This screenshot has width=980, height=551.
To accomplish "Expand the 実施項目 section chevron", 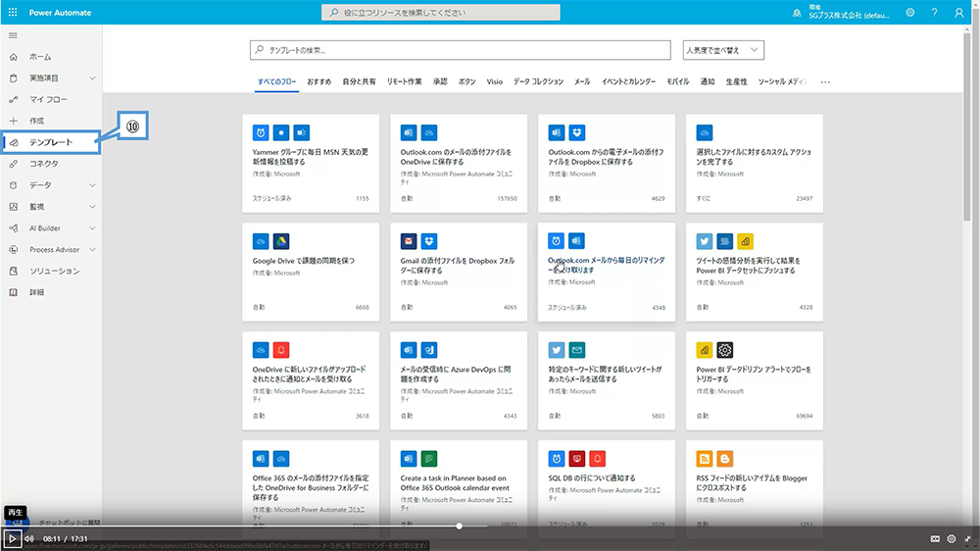I will [x=92, y=78].
